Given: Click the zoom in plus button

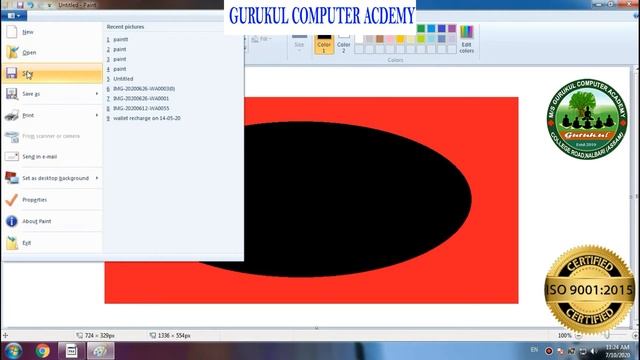Looking at the screenshot, I should coord(635,336).
